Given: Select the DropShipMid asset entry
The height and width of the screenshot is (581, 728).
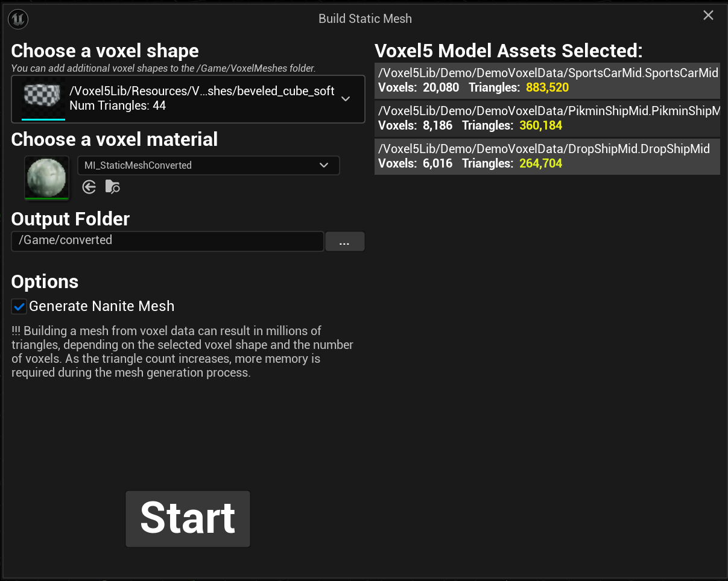Looking at the screenshot, I should coord(547,156).
